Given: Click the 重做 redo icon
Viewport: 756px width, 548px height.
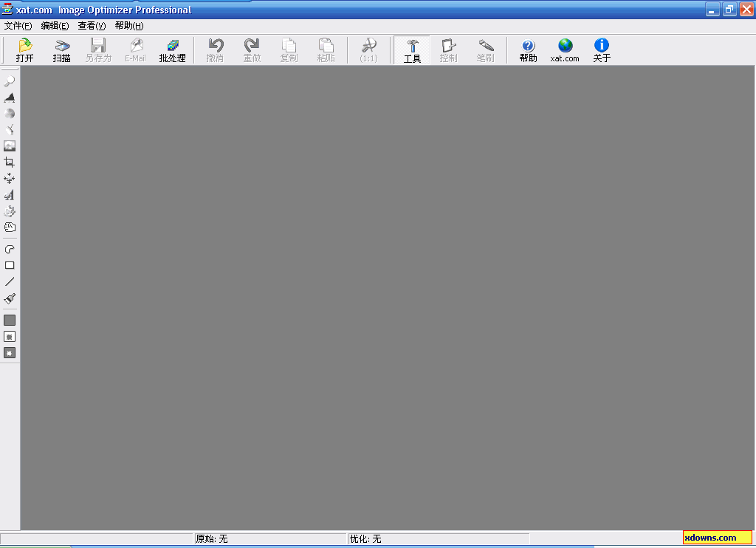Looking at the screenshot, I should pyautogui.click(x=252, y=50).
